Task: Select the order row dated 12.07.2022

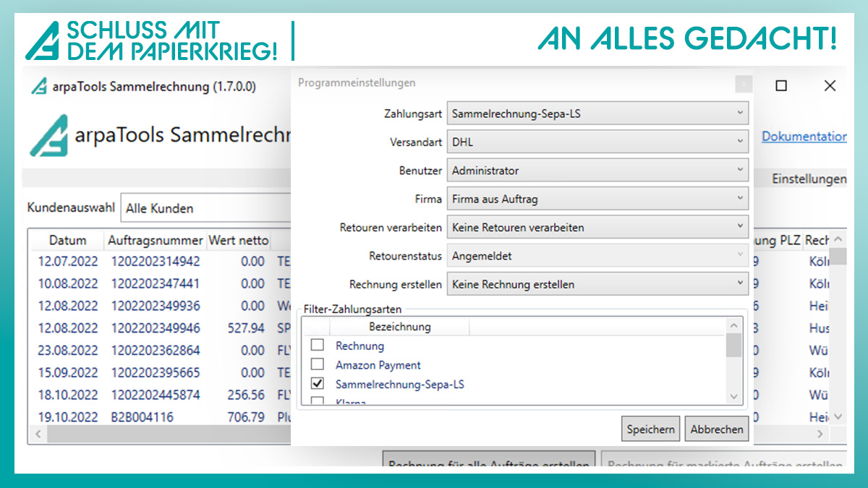Action: coord(159,261)
